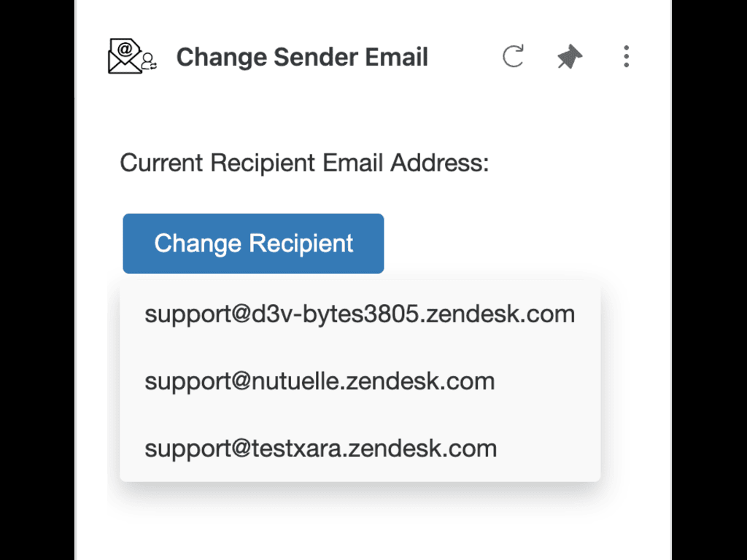Reload the sender email app panel
This screenshot has height=560, width=747.
point(513,57)
